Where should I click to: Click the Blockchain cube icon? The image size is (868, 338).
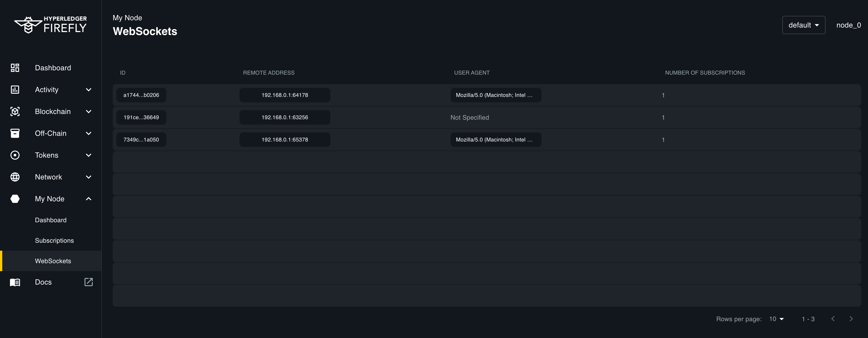[15, 112]
